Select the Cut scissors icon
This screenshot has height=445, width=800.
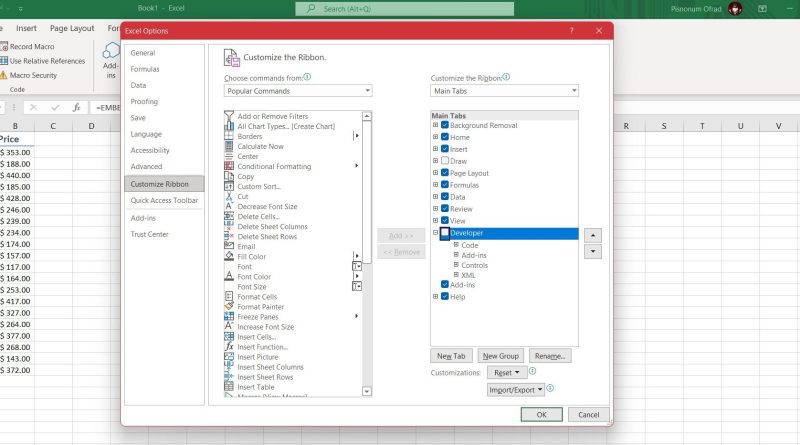pos(229,196)
